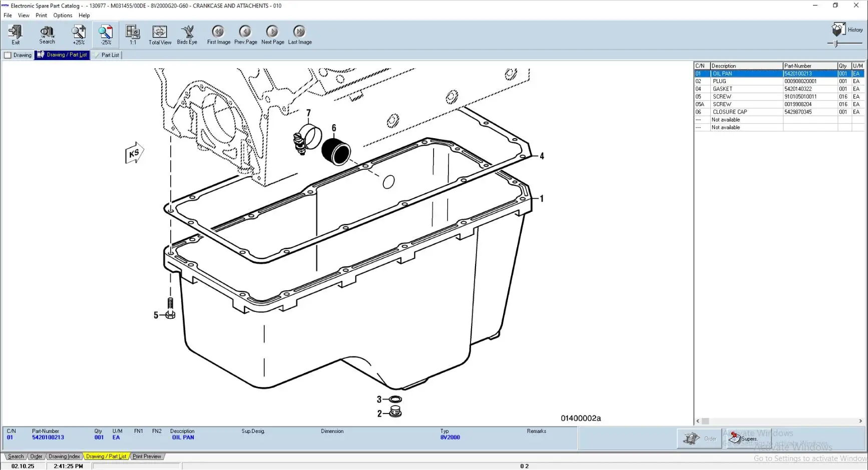Open the Search tool in toolbar
The width and height of the screenshot is (868, 470).
[47, 35]
